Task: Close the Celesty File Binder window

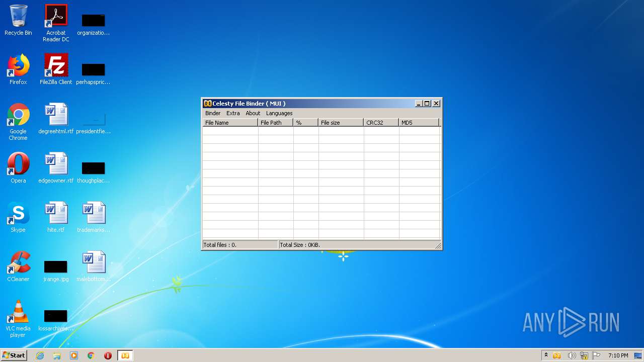Action: (436, 104)
